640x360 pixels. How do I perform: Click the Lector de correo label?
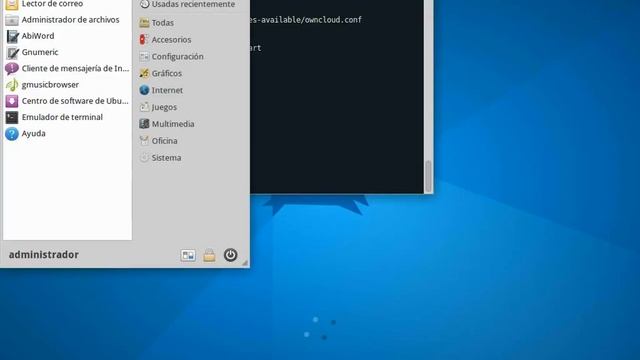click(x=52, y=4)
